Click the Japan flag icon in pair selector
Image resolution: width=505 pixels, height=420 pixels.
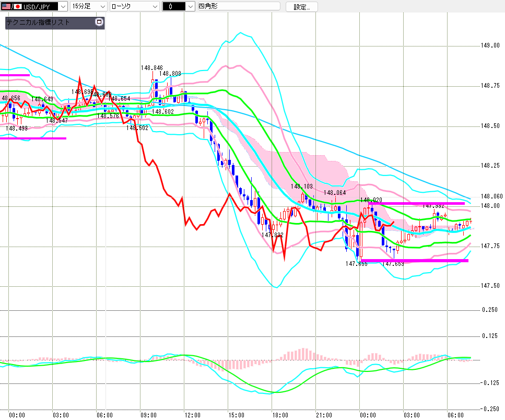[x=17, y=7]
